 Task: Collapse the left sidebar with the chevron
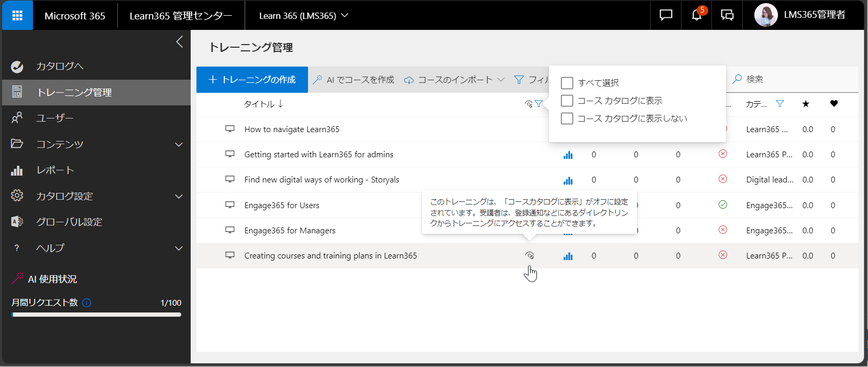click(x=180, y=42)
